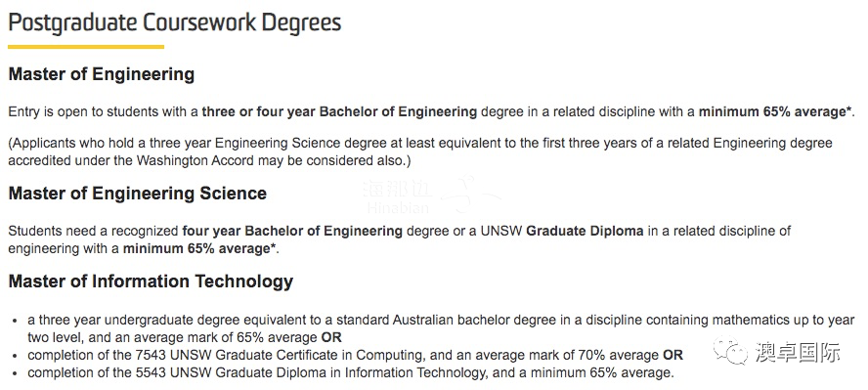Image resolution: width=868 pixels, height=390 pixels.
Task: Click the Master of Information Technology heading
Action: click(x=151, y=282)
